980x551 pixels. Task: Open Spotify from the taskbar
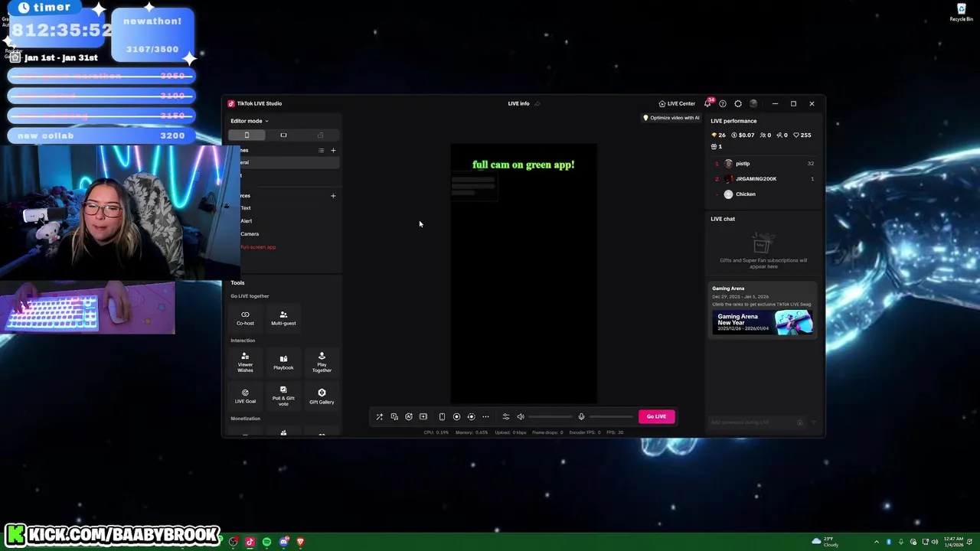pyautogui.click(x=266, y=542)
